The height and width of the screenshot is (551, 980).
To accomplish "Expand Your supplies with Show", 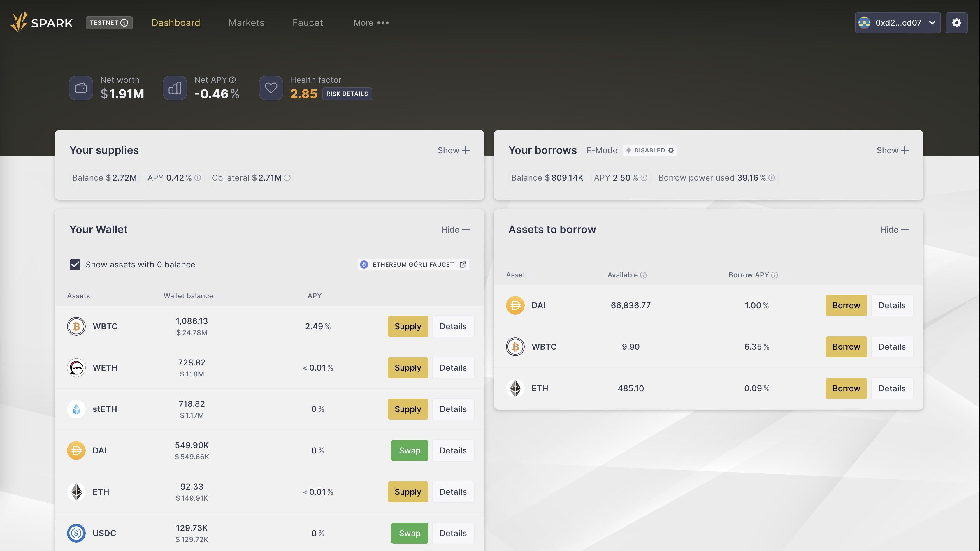I will pyautogui.click(x=454, y=150).
